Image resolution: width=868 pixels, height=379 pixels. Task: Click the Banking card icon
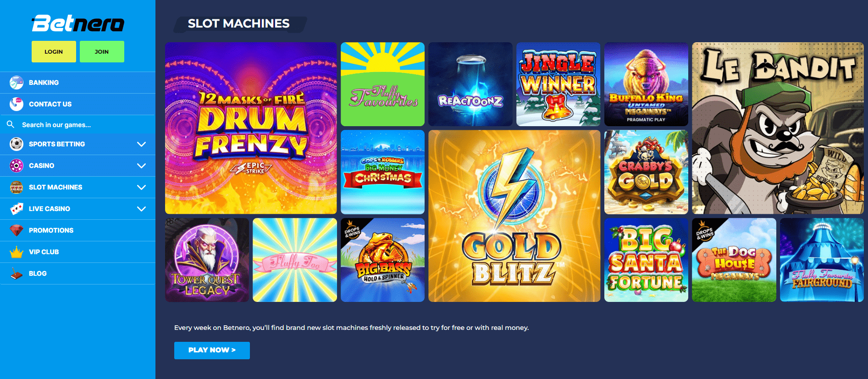(17, 83)
